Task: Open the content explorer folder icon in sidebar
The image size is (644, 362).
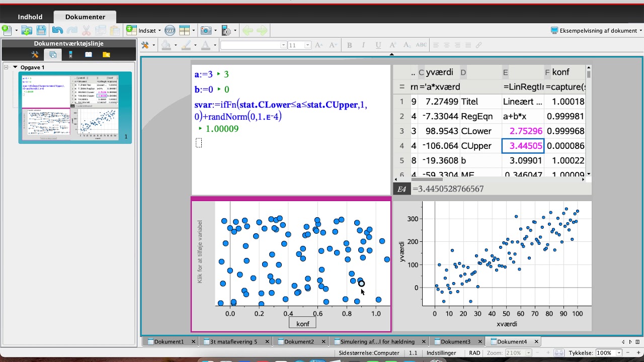Action: (106, 54)
